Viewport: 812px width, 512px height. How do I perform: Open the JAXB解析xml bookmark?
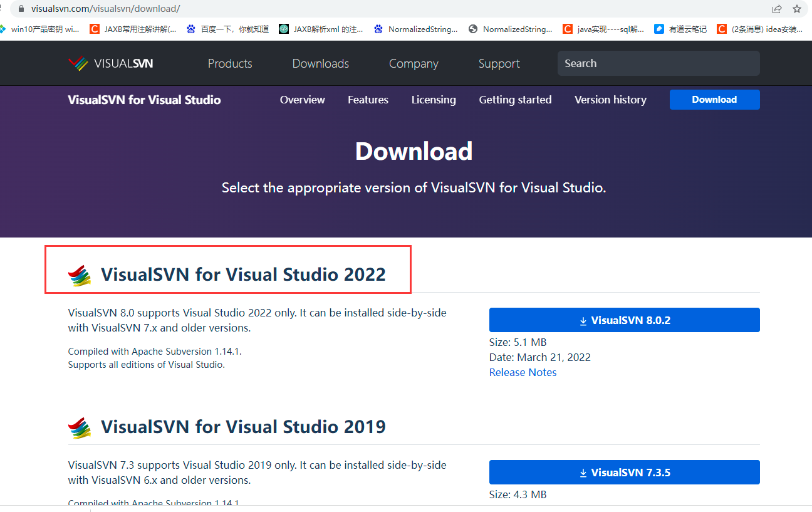pos(321,29)
